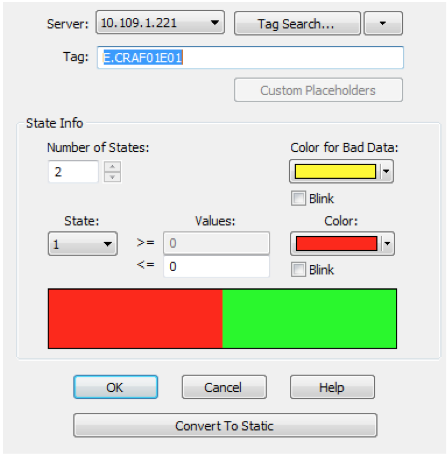Viewport: 448px width, 457px height.
Task: Enable Blink for the state color
Action: pos(298,269)
